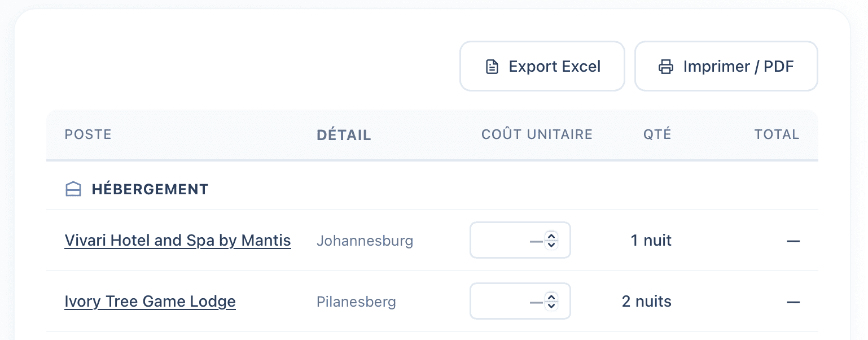Viewport: 868px width, 340px height.
Task: Open the Vivari Hotel and Spa by Mantis link
Action: [x=178, y=241]
